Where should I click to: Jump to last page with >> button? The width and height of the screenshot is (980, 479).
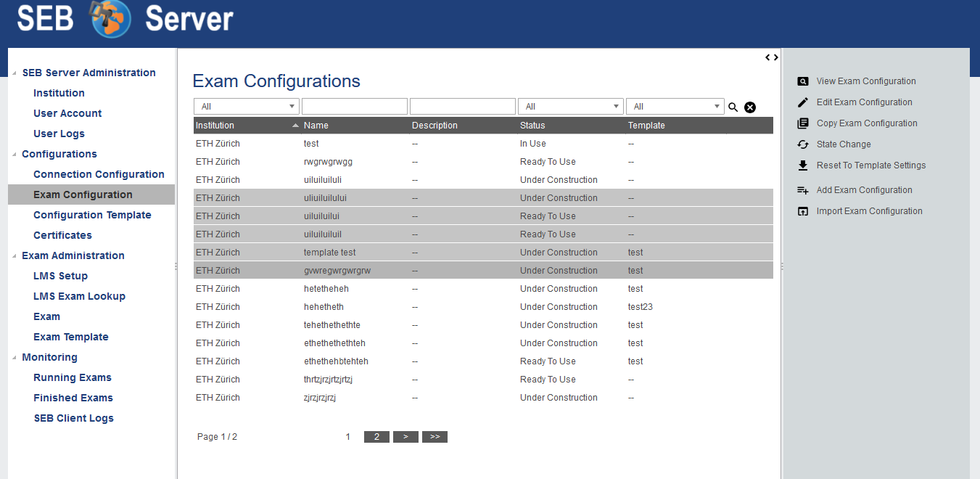(435, 437)
